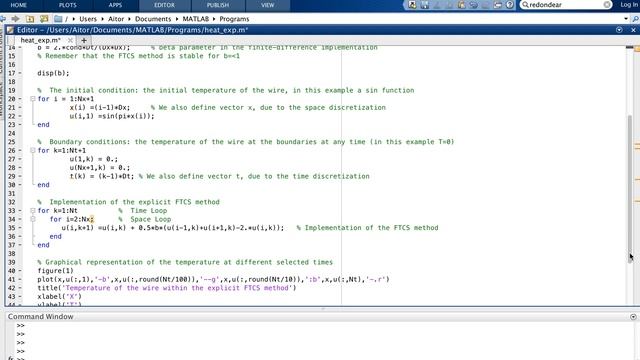
Task: Click Documents in the folder path
Action: pos(153,19)
